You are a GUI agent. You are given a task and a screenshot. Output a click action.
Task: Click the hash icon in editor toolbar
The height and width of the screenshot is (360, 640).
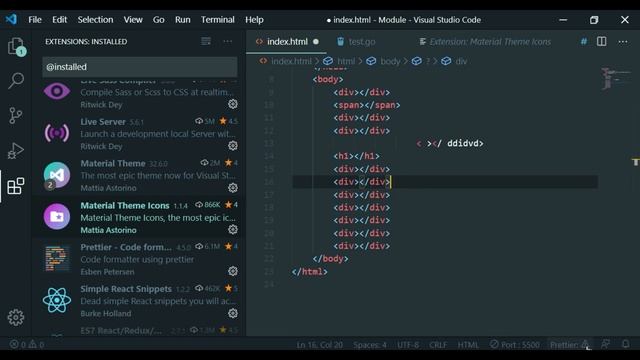click(x=584, y=41)
